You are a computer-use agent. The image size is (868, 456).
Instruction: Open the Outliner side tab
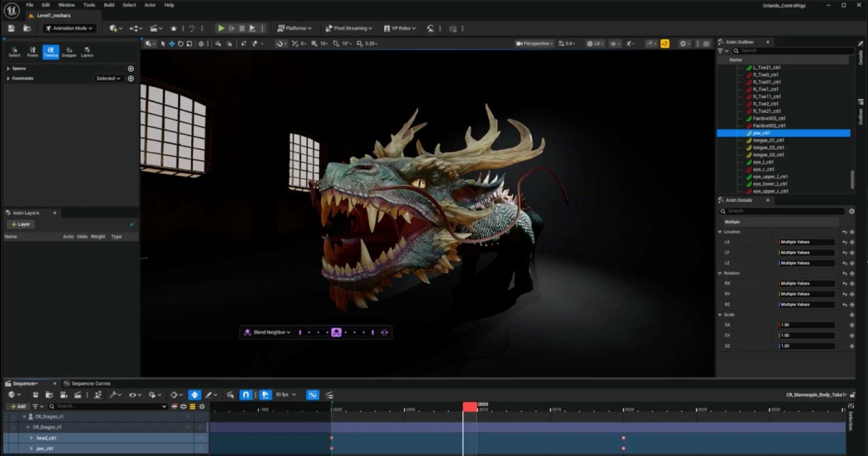[x=861, y=111]
